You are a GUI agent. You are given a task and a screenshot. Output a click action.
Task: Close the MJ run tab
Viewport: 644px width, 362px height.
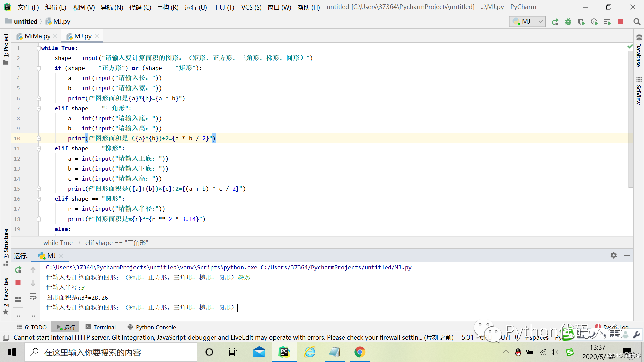[x=61, y=256]
